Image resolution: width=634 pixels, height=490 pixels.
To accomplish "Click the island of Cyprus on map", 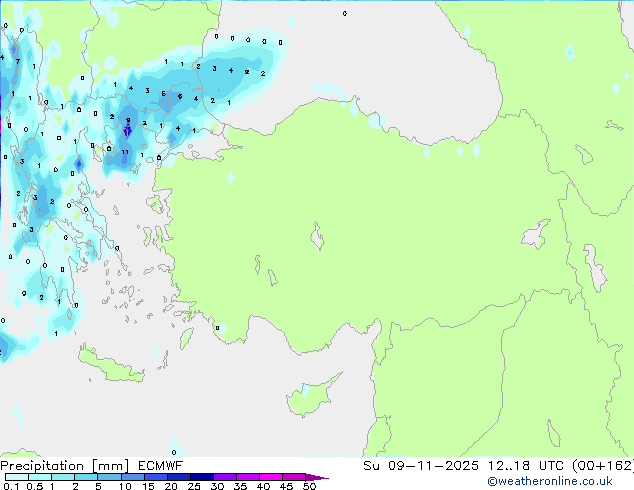I will [311, 397].
